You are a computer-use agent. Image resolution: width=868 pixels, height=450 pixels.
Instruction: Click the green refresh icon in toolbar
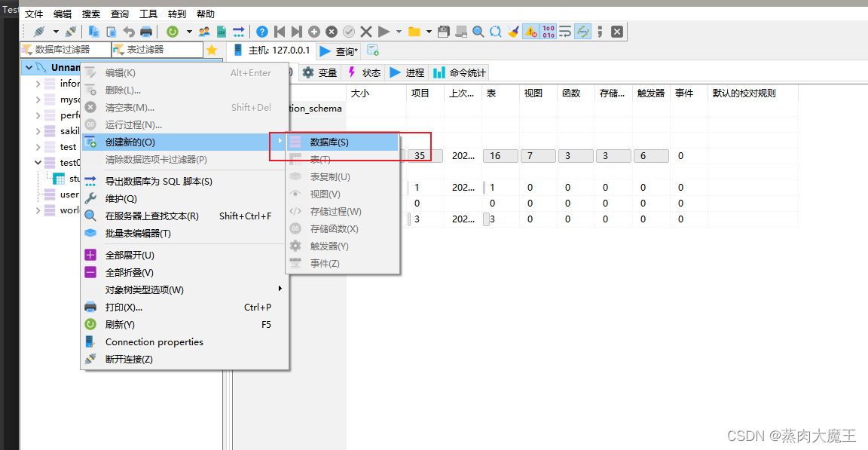[173, 32]
